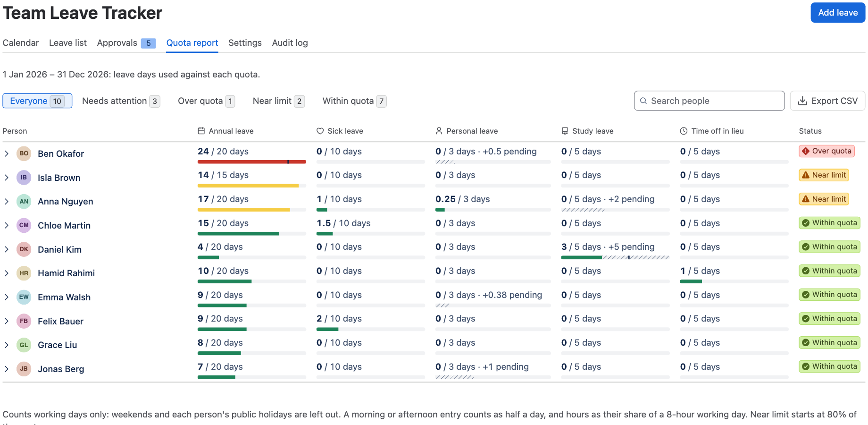
Task: Click Daniel Kim's DK avatar
Action: coord(24,249)
